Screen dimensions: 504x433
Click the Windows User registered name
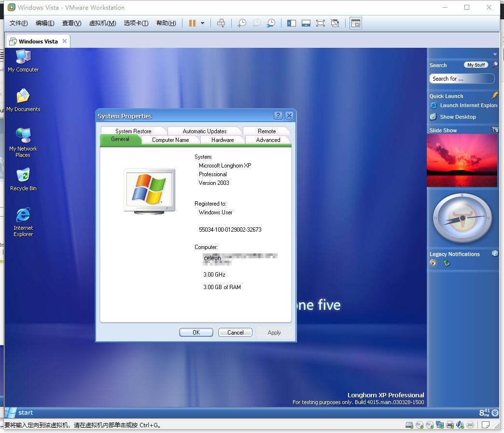(216, 212)
